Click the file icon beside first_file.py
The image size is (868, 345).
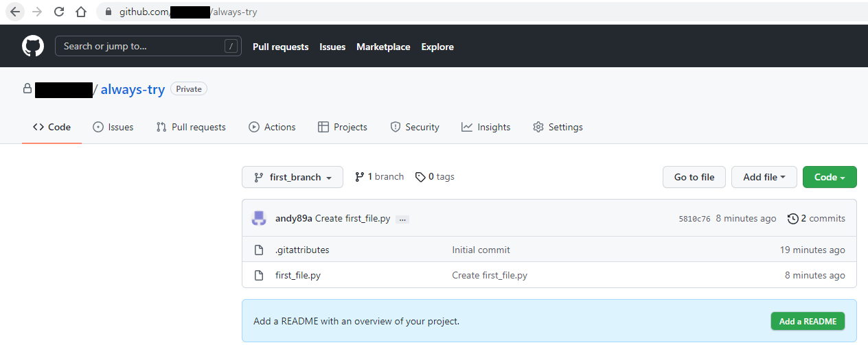click(259, 275)
